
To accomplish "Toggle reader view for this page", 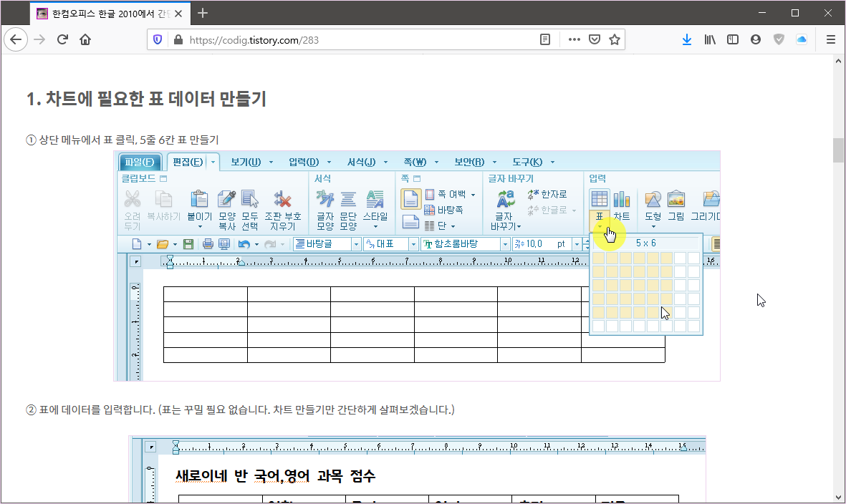I will tap(545, 39).
